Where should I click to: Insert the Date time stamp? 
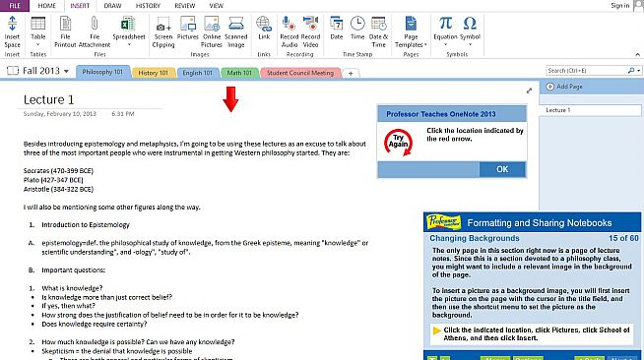(337, 29)
